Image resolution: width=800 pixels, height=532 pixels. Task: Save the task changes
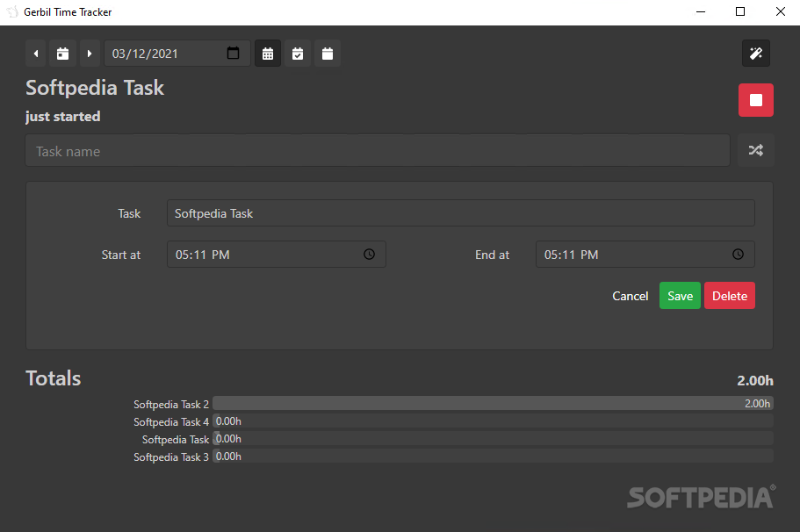680,296
